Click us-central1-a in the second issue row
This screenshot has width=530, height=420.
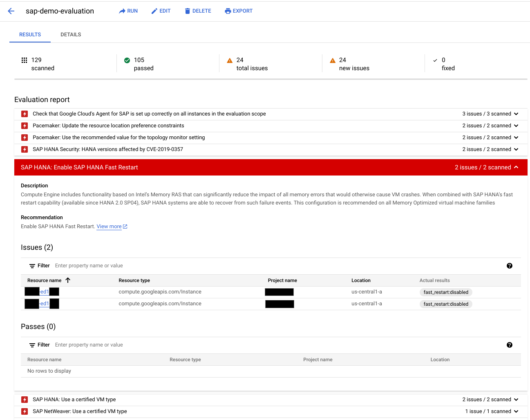(367, 304)
